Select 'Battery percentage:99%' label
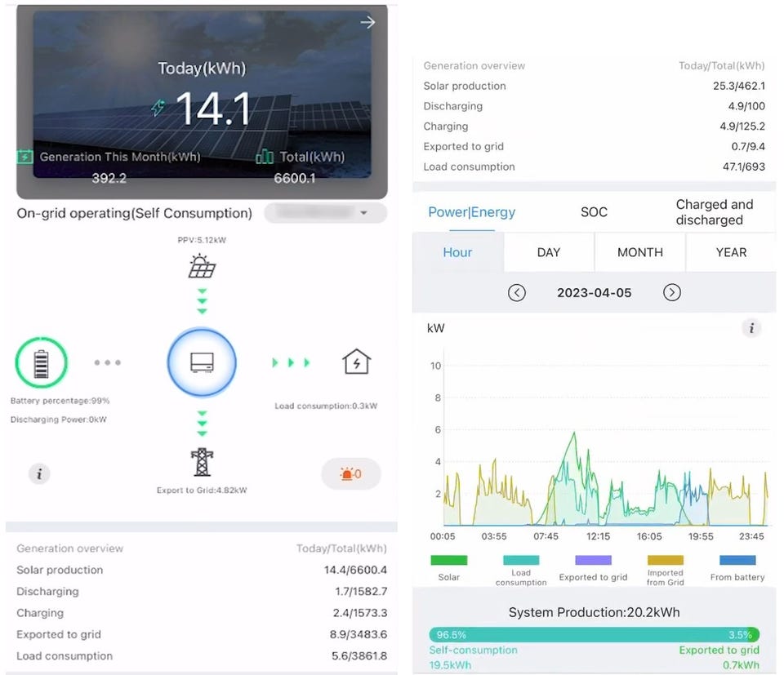This screenshot has width=784, height=675. click(x=60, y=401)
